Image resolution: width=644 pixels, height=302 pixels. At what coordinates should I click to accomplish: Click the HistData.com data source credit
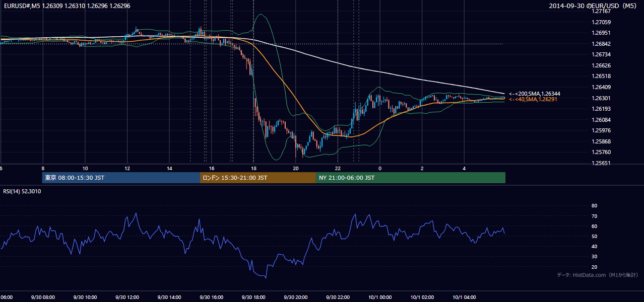point(598,275)
